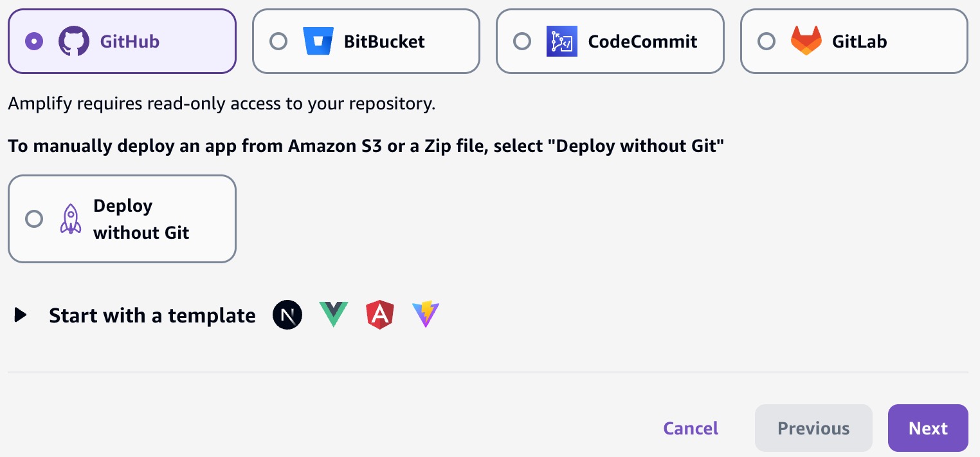Select the GitHub radio button

(34, 41)
